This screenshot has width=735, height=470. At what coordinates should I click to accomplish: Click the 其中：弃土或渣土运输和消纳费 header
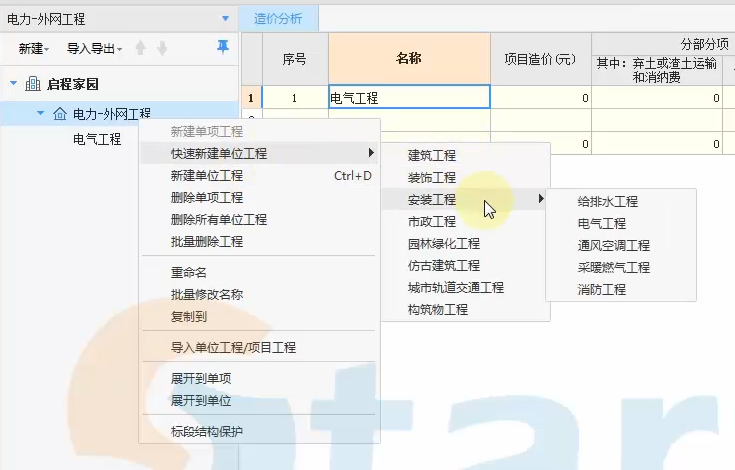(x=656, y=70)
